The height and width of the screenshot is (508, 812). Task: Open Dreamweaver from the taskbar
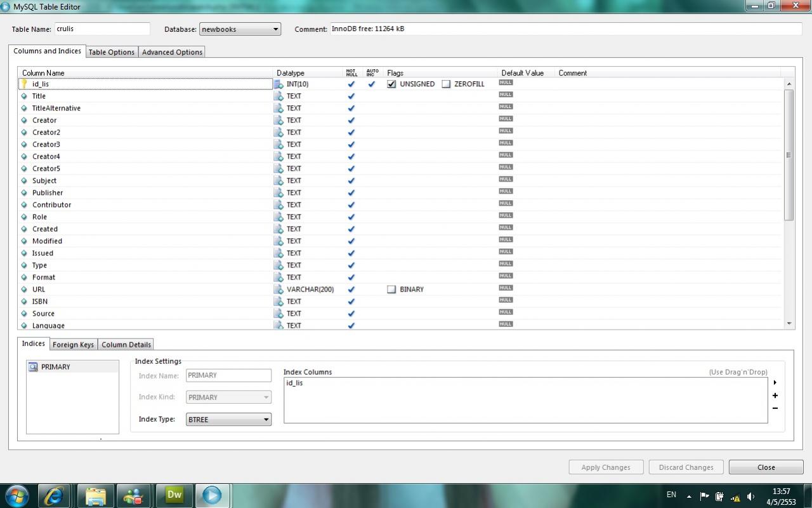click(174, 495)
